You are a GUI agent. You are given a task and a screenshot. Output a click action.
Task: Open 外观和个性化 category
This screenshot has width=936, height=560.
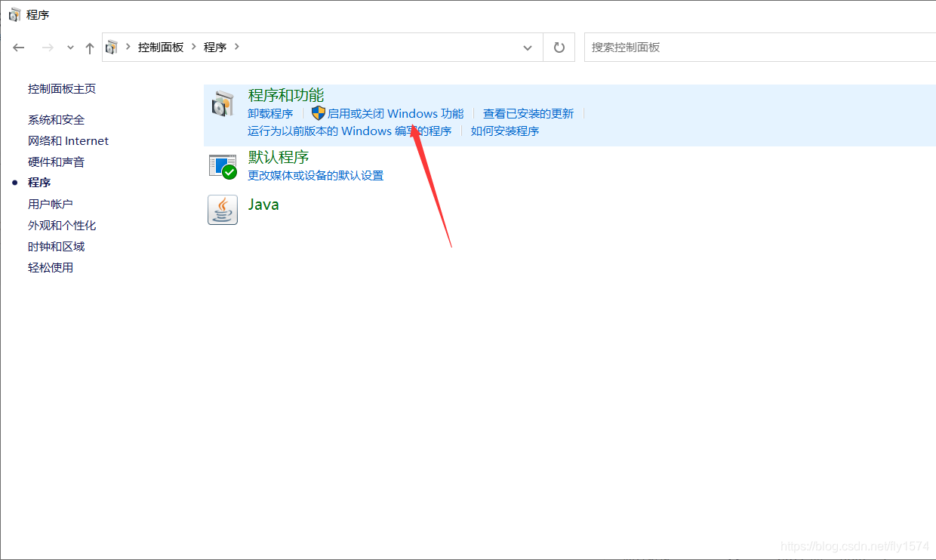pyautogui.click(x=62, y=225)
